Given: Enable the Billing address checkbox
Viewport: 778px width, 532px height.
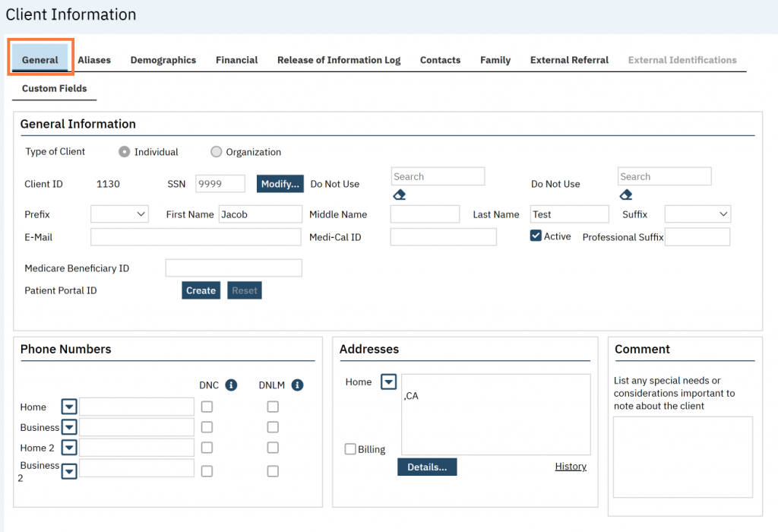Looking at the screenshot, I should pos(350,449).
